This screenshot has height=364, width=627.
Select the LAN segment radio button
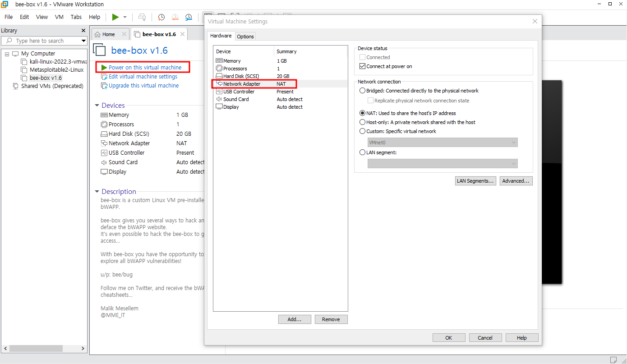coord(362,152)
